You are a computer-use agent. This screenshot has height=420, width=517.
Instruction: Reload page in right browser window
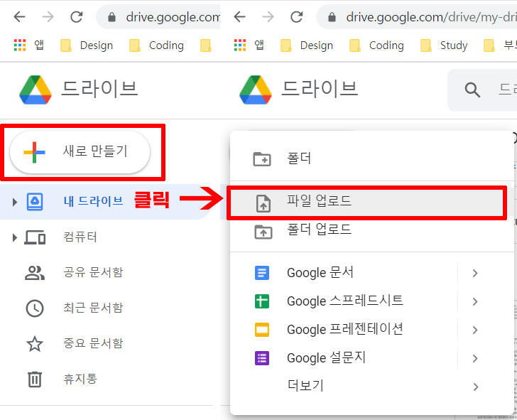coord(297,16)
